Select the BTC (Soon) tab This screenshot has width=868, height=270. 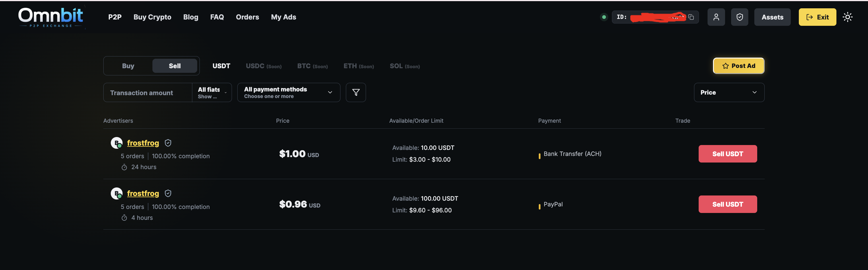[312, 66]
